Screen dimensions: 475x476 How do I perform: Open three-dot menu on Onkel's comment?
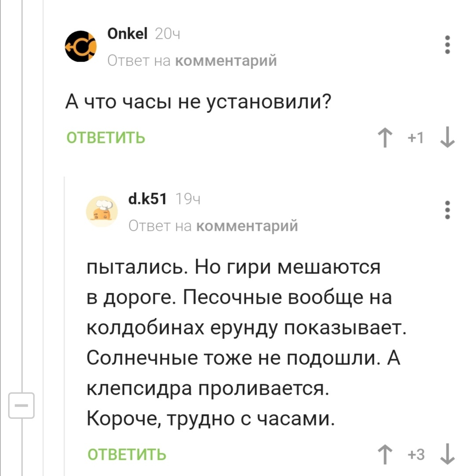[447, 45]
